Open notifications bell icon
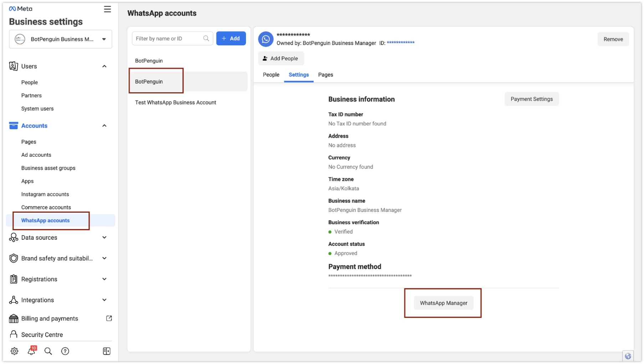This screenshot has width=644, height=364. coord(32,351)
